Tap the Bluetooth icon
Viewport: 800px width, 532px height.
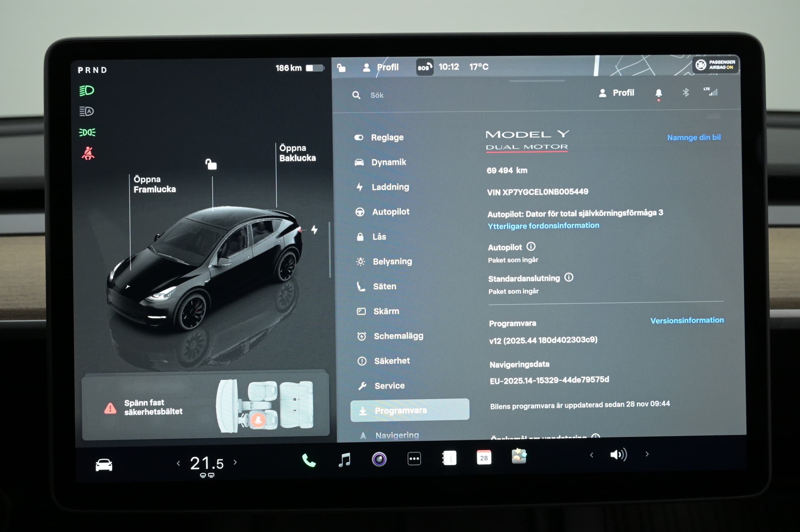(x=686, y=92)
